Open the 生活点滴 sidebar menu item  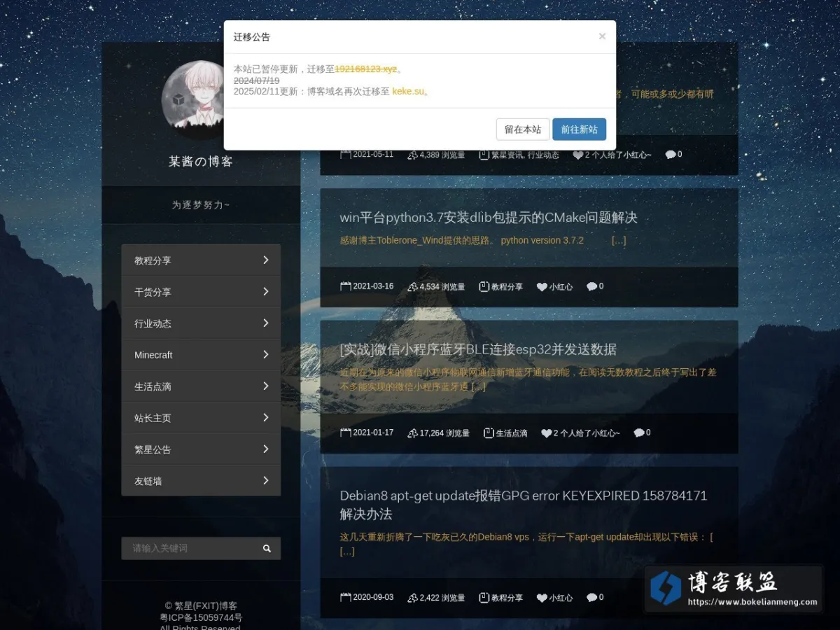click(x=201, y=386)
